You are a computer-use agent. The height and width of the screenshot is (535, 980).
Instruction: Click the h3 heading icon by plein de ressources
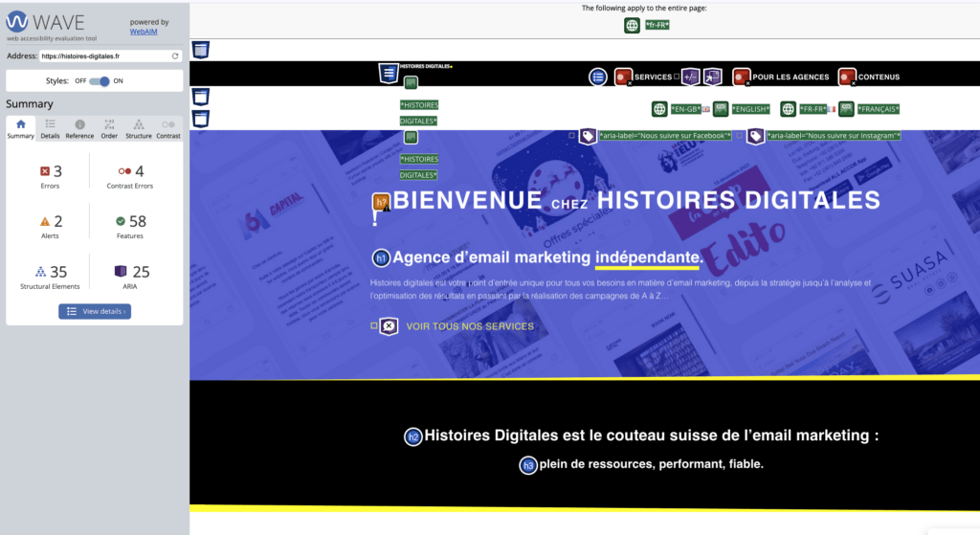[528, 465]
